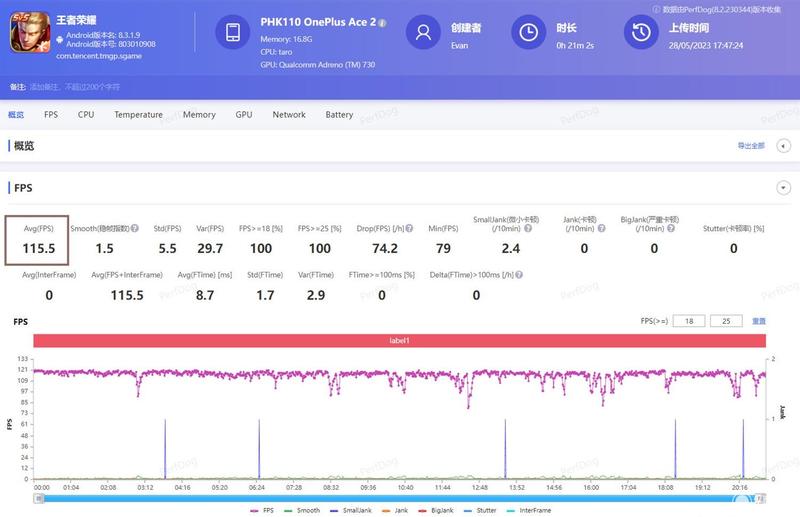Click the upload time 28/05/2023 17:47:24
The height and width of the screenshot is (517, 800).
click(x=706, y=45)
